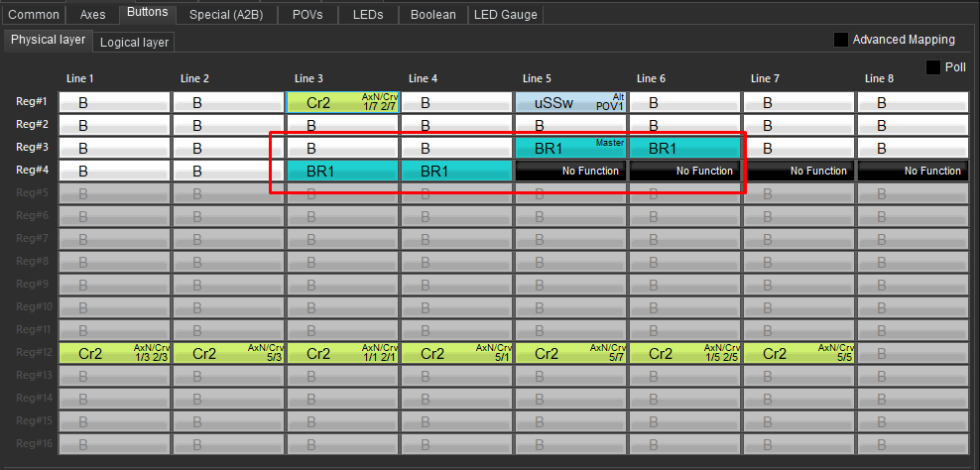Viewport: 980px width, 470px height.
Task: Select B cell at Reg#3 Line 3
Action: [343, 148]
